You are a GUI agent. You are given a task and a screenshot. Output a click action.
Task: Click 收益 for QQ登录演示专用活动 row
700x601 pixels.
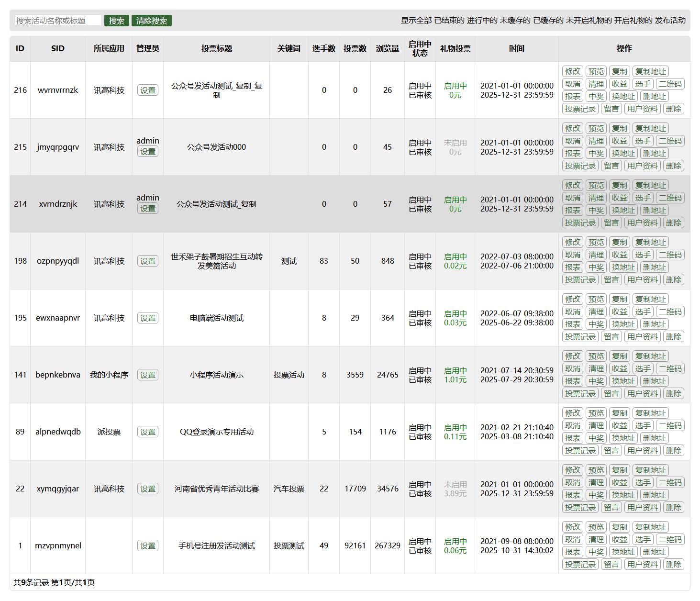click(620, 425)
